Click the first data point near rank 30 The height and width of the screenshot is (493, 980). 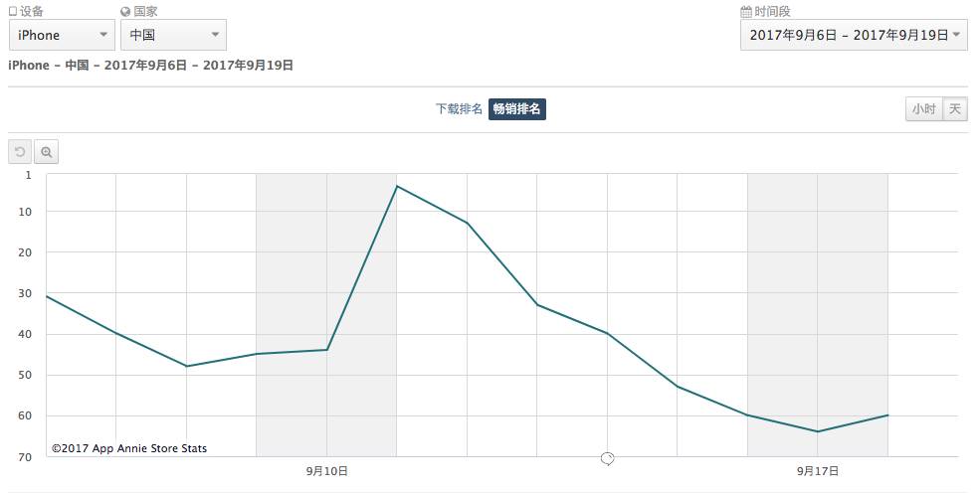pos(47,296)
